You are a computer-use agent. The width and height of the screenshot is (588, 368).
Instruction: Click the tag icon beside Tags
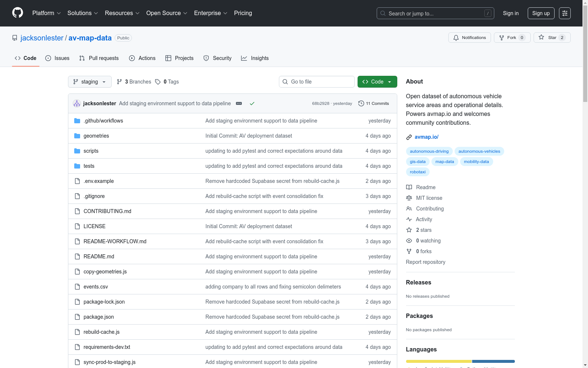coord(158,82)
